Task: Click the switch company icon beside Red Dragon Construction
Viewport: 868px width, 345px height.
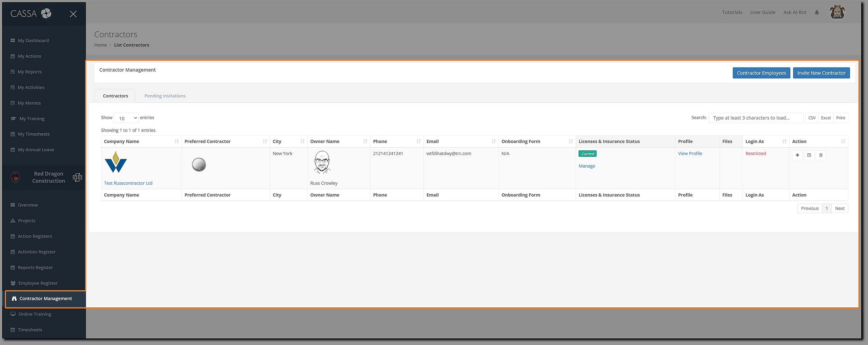Action: pyautogui.click(x=77, y=177)
